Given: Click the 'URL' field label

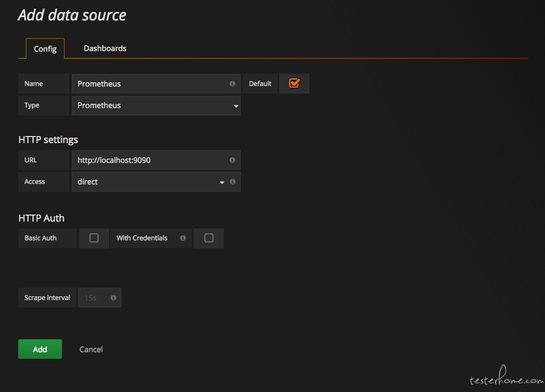Looking at the screenshot, I should point(31,160).
